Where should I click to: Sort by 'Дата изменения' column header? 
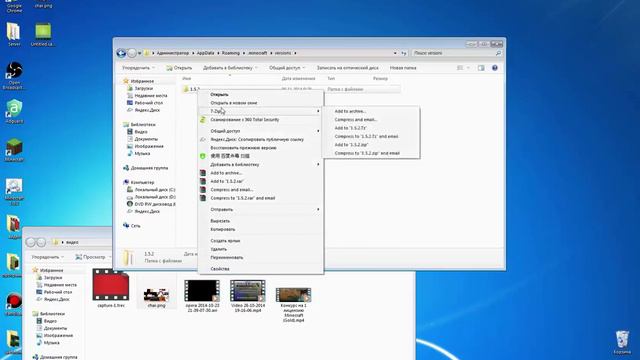pyautogui.click(x=298, y=78)
